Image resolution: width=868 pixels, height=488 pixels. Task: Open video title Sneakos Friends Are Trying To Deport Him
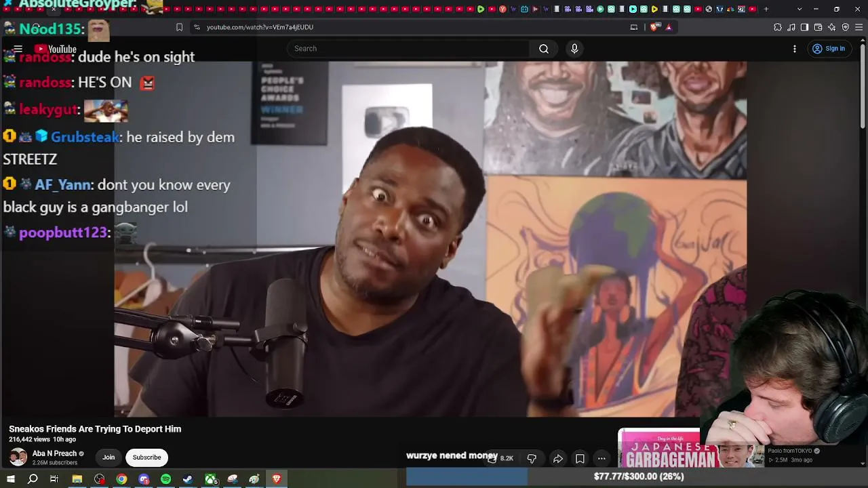click(x=95, y=429)
